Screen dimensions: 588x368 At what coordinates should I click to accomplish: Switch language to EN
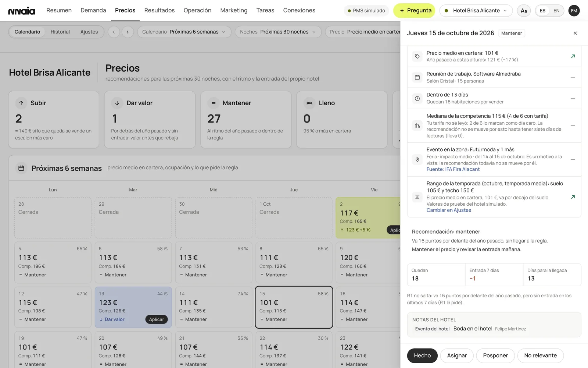[556, 11]
